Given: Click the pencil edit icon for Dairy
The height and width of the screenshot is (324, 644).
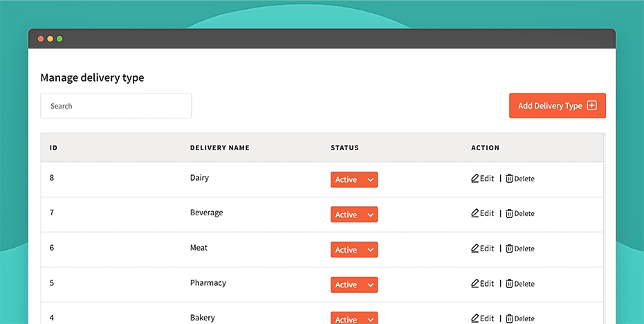Looking at the screenshot, I should pos(475,179).
